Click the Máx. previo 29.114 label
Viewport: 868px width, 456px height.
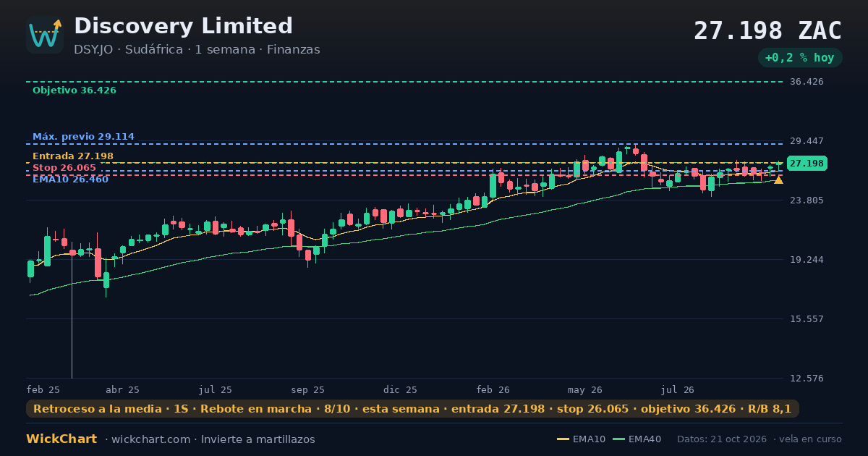coord(83,137)
